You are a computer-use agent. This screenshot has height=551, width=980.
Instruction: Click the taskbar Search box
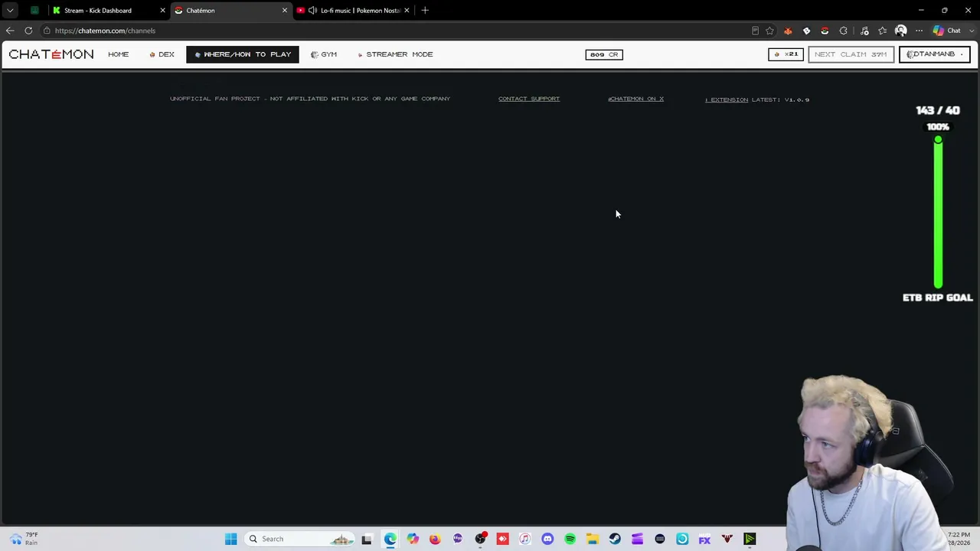pos(299,539)
